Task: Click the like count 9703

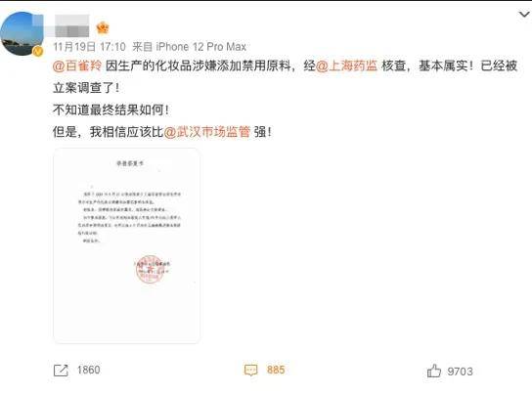Action: (460, 372)
